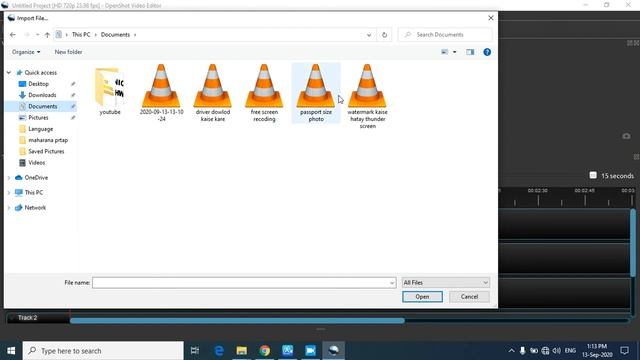Viewport: 640px width, 360px height.
Task: Create a New folder
Action: coord(68,52)
